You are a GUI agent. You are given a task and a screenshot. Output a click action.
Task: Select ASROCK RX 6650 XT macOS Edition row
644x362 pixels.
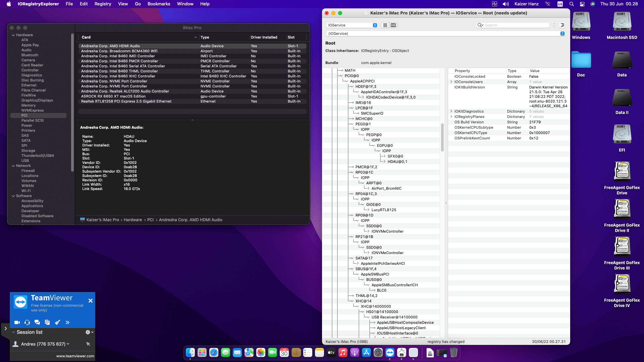(x=192, y=96)
